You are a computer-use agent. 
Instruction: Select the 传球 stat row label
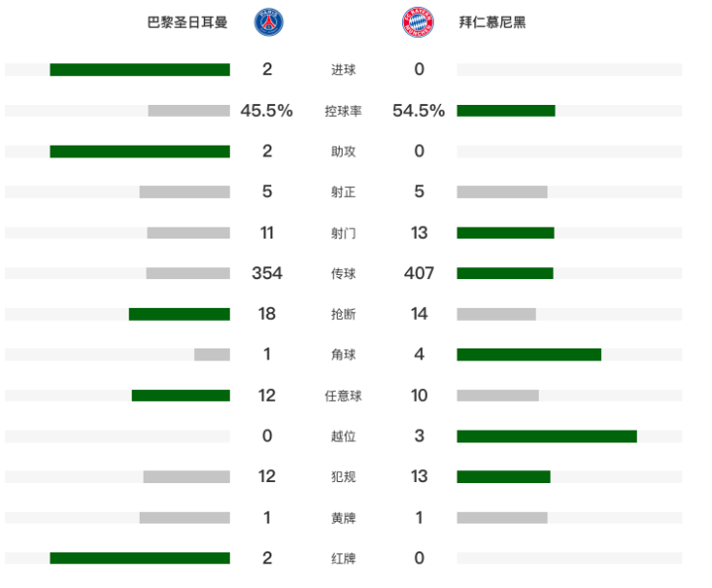(344, 273)
